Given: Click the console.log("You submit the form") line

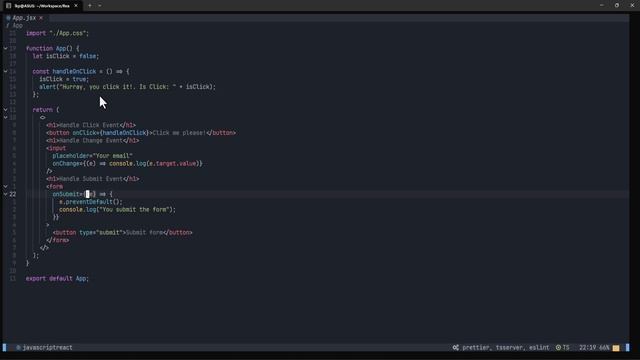Looking at the screenshot, I should click(117, 210).
